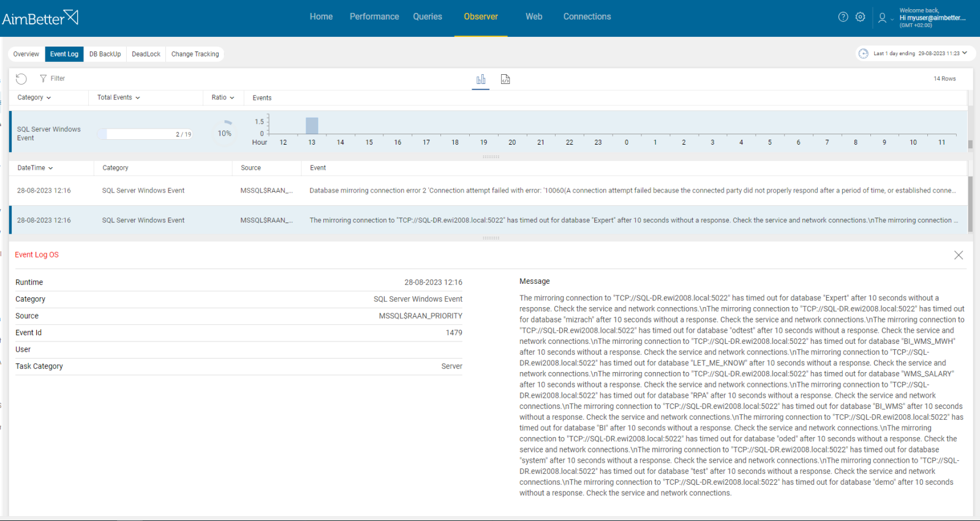This screenshot has height=521, width=980.
Task: Sort by Ratio column
Action: click(x=223, y=97)
